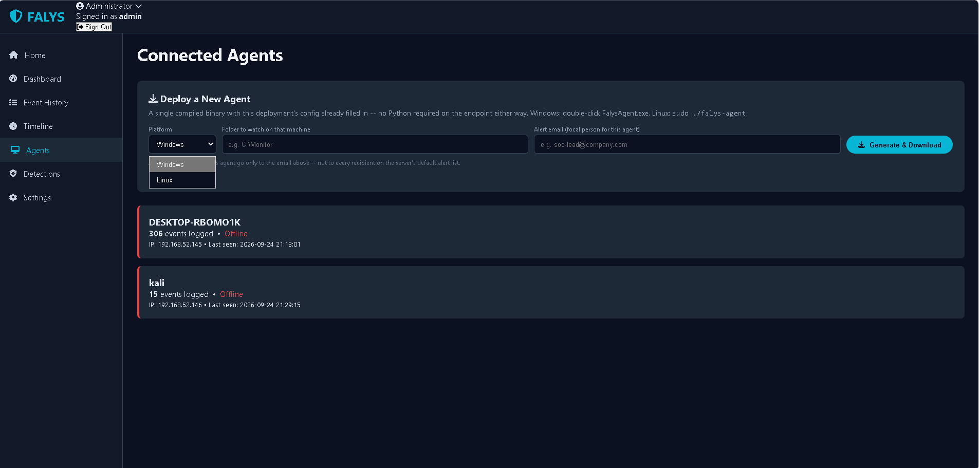This screenshot has width=980, height=468.
Task: Click IP 192.168.52.146 details line
Action: coord(225,305)
